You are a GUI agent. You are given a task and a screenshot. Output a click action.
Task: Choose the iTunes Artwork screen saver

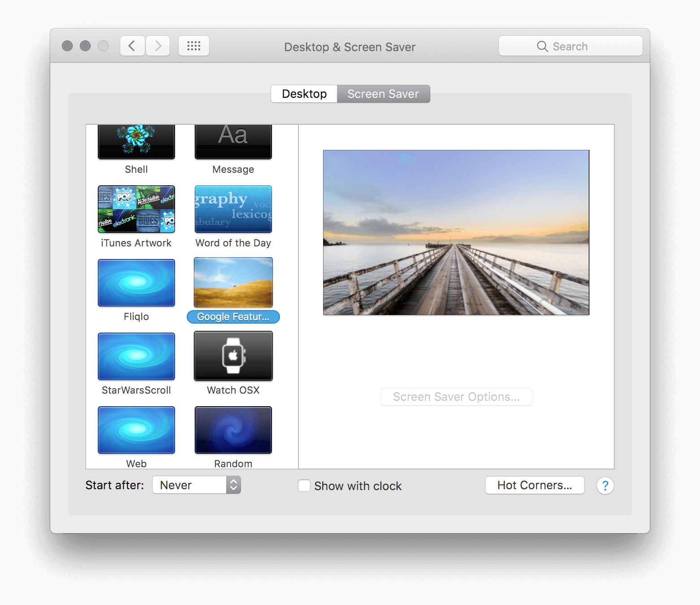coord(136,209)
